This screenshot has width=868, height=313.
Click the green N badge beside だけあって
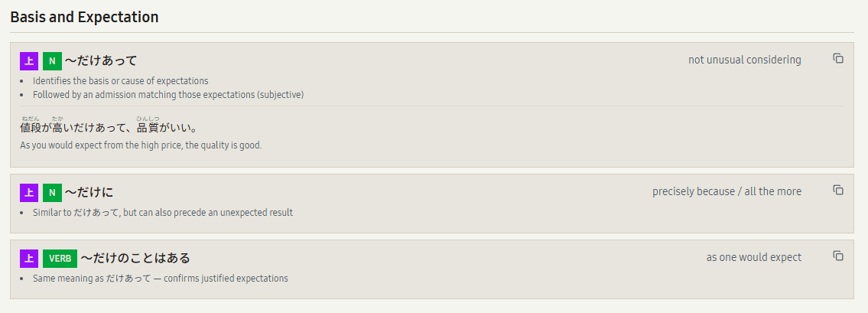pyautogui.click(x=52, y=60)
